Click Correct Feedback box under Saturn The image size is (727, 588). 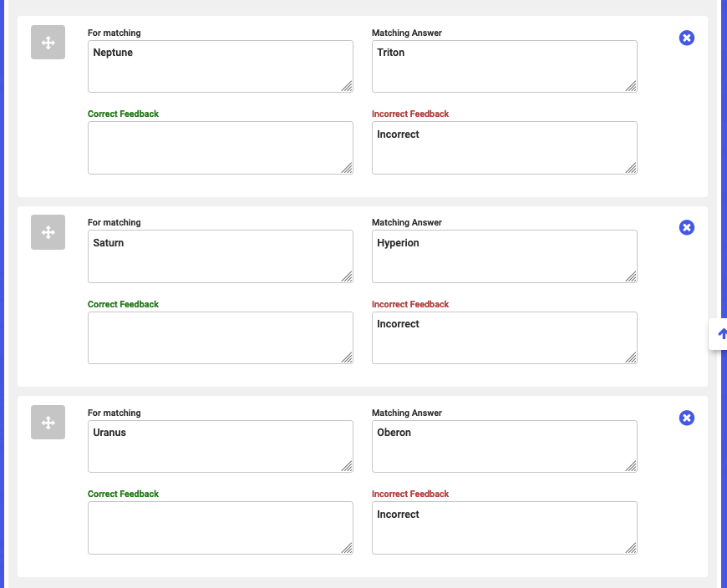pyautogui.click(x=221, y=337)
